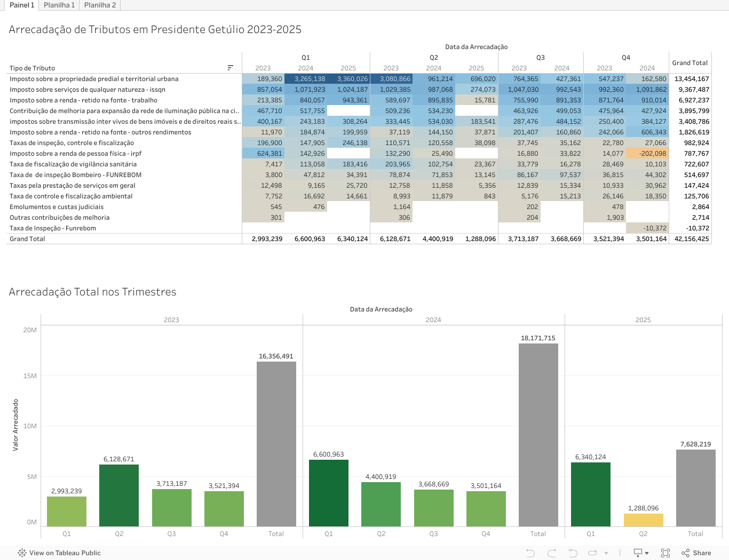The height and width of the screenshot is (560, 729).
Task: Click the Grand Total column header
Action: (690, 63)
